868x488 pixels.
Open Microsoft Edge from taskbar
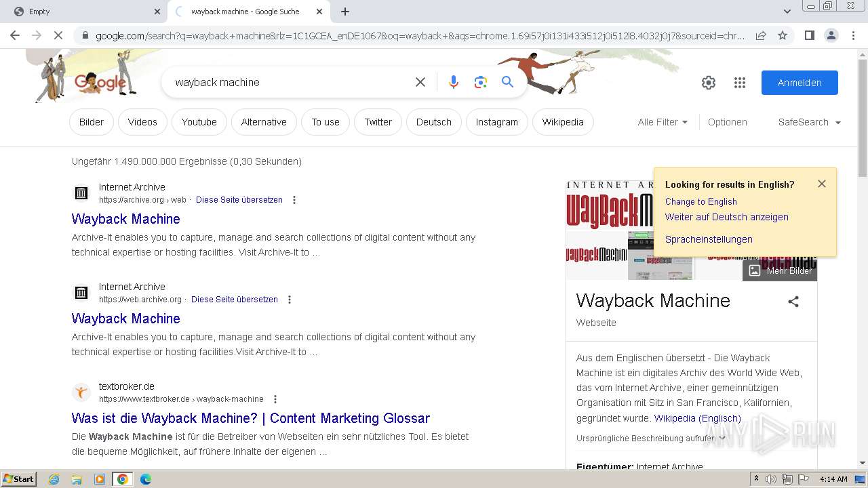tap(145, 479)
